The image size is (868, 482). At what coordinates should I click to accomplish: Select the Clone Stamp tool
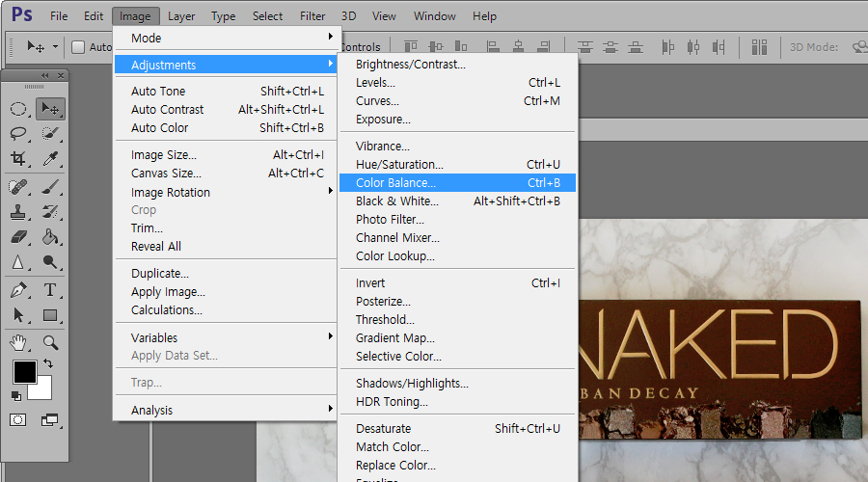coord(18,211)
